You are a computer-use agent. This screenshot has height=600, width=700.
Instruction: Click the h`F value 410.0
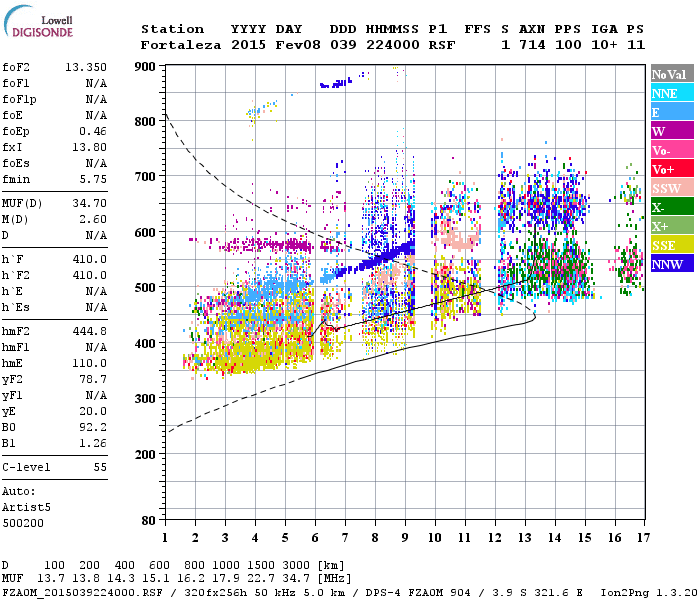point(89,259)
